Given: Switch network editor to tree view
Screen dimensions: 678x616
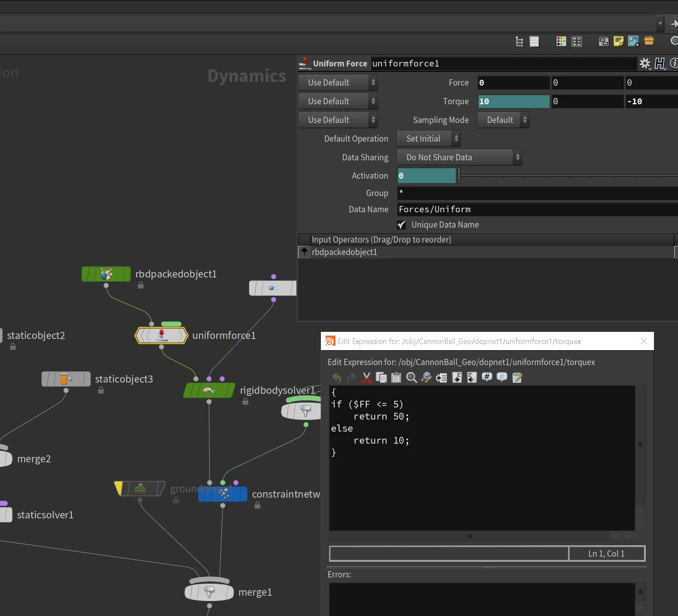Looking at the screenshot, I should tap(519, 42).
